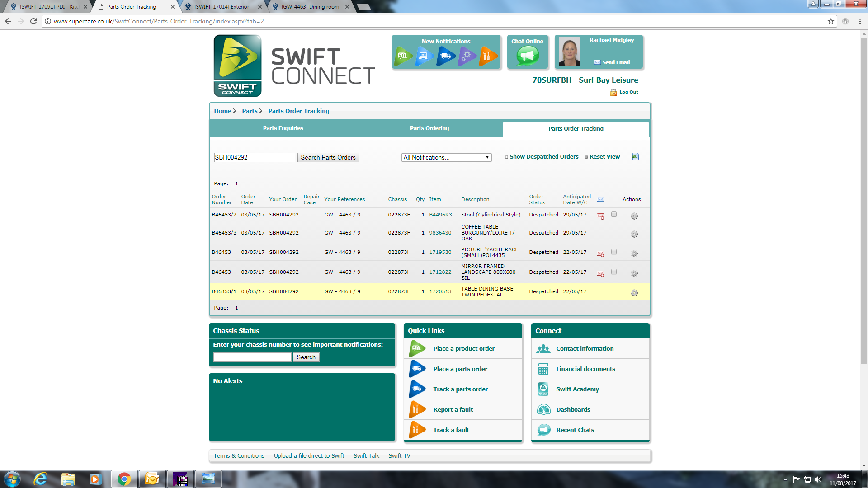Open actions gear for Table Dining Base row
This screenshot has height=488, width=868.
pos(634,293)
